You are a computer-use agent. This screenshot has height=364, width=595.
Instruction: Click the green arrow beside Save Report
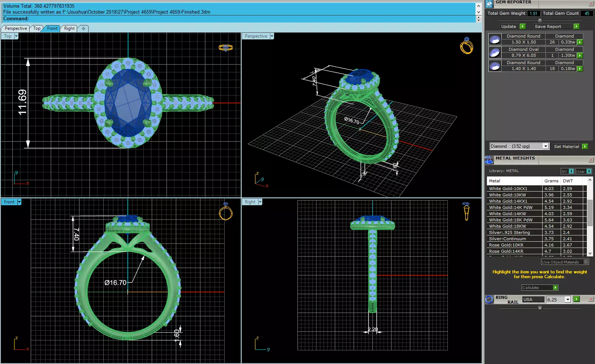click(576, 27)
